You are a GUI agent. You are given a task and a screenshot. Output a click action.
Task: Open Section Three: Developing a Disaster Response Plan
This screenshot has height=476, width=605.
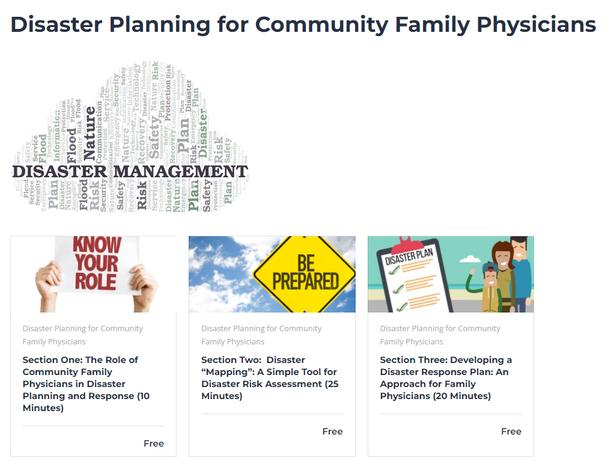(x=446, y=378)
